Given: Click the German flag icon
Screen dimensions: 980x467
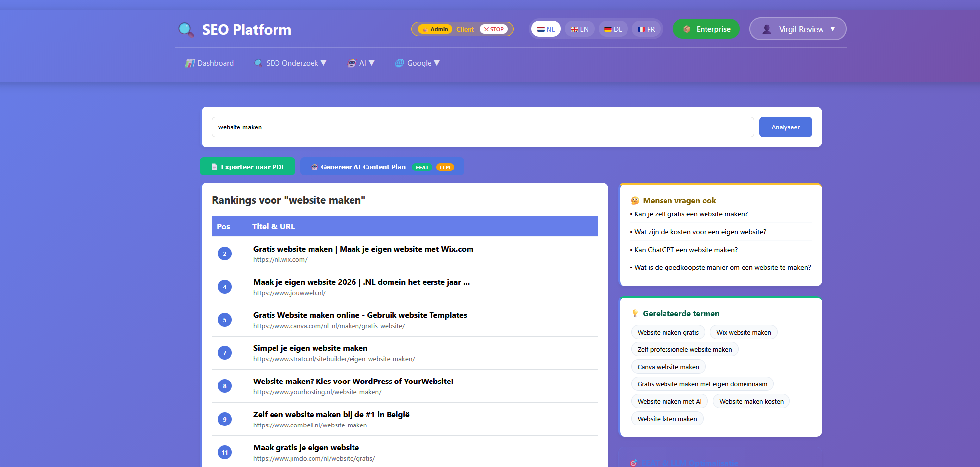Looking at the screenshot, I should (x=608, y=29).
